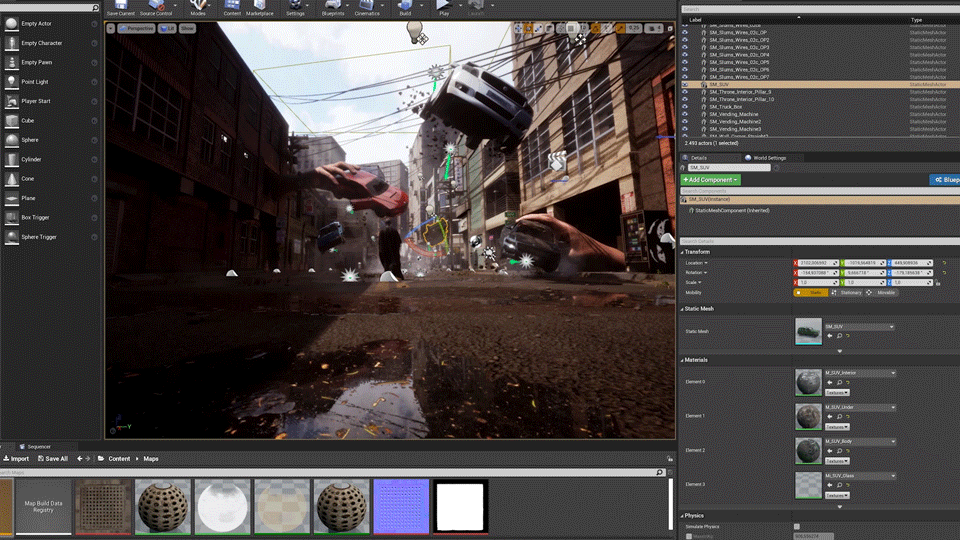
Task: Click the Build toolbar icon
Action: (x=405, y=7)
